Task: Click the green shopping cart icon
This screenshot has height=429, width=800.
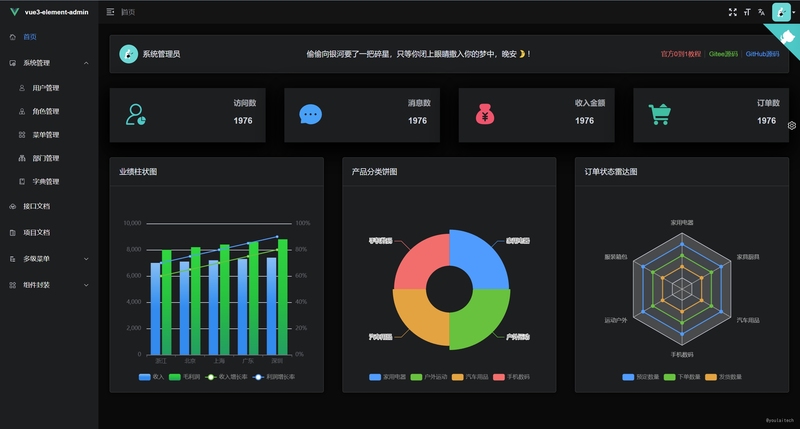Action: [x=660, y=114]
